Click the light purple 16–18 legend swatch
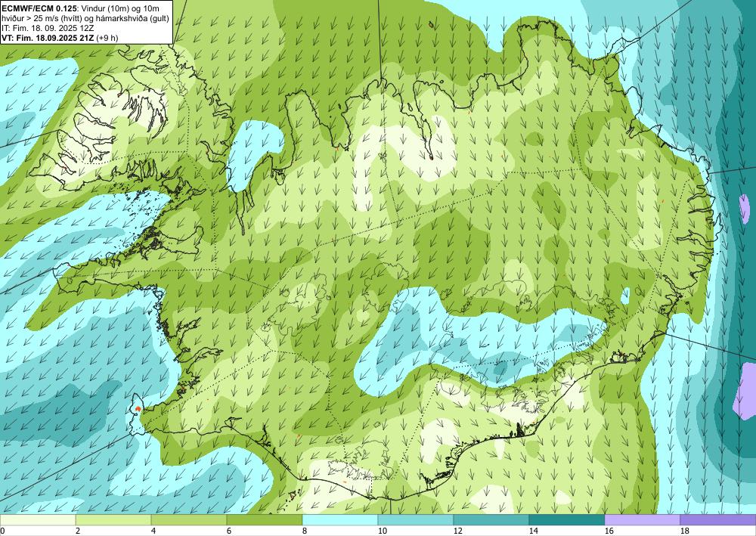The height and width of the screenshot is (536, 756). 643,520
